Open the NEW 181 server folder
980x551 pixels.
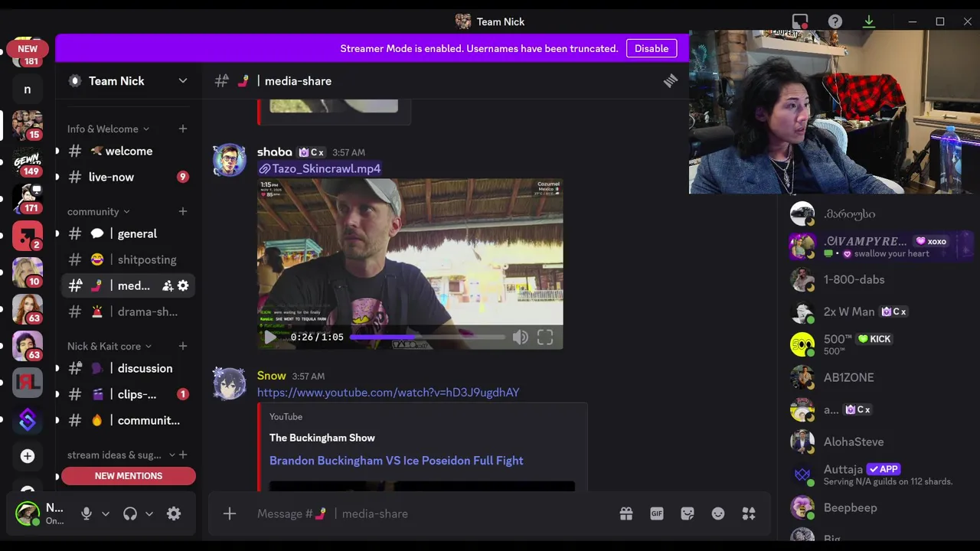(x=28, y=52)
